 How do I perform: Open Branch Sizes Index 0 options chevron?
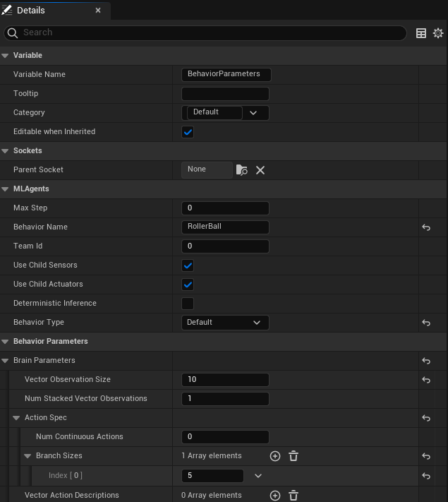(x=258, y=476)
